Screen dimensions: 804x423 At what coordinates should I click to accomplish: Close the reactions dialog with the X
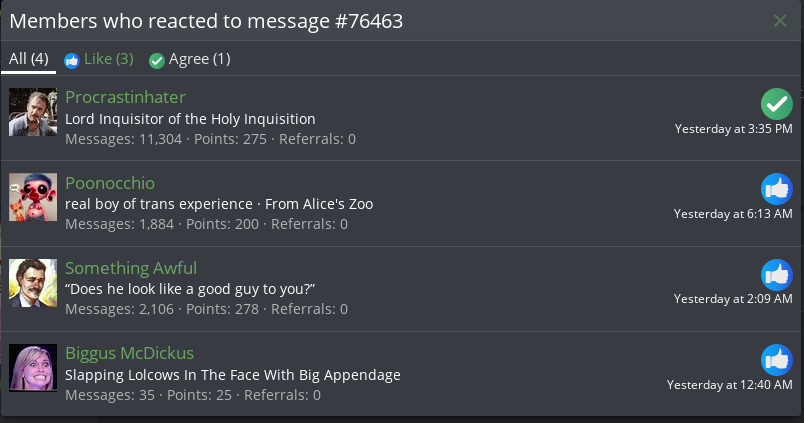[780, 20]
